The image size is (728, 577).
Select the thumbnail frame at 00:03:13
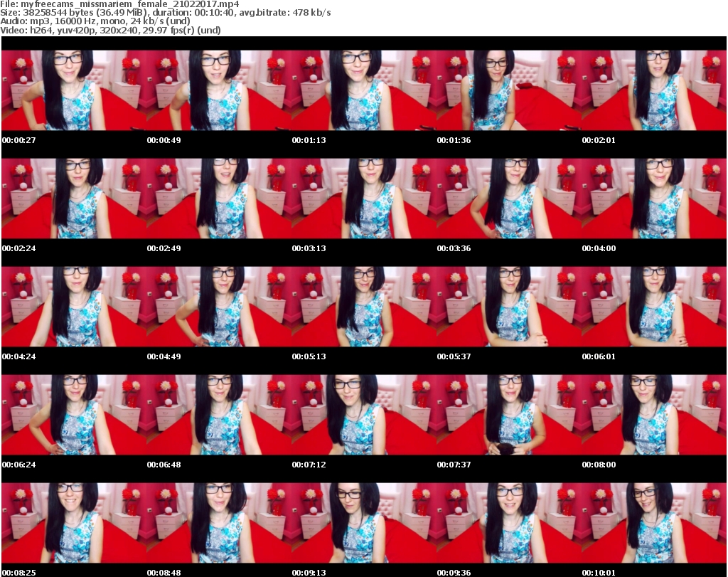click(x=364, y=198)
